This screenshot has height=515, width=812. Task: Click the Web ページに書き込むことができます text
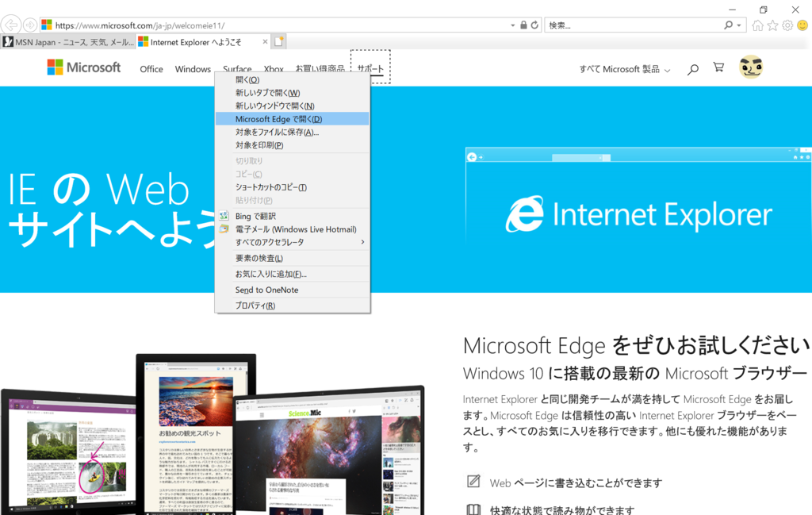click(576, 483)
